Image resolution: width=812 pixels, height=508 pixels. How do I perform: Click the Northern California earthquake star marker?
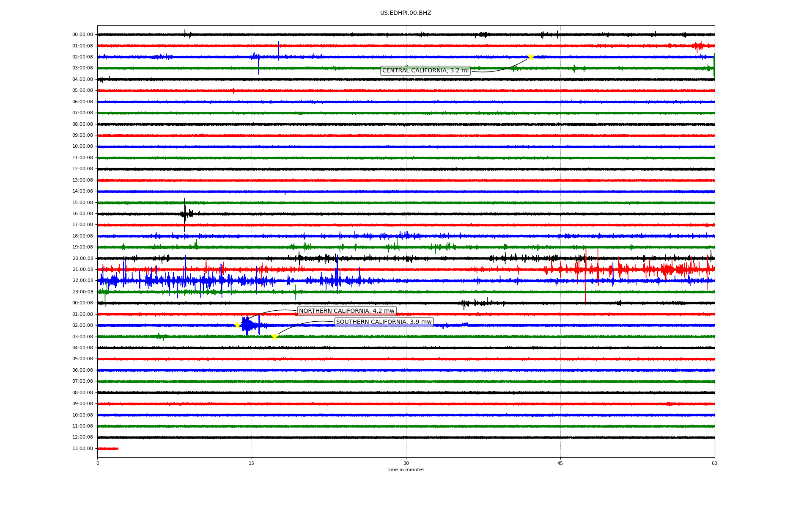(237, 325)
